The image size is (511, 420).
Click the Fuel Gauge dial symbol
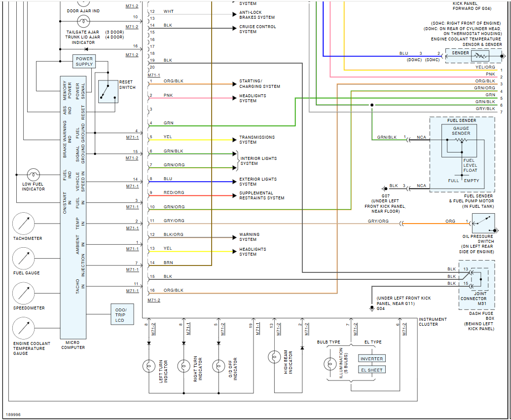pyautogui.click(x=24, y=258)
